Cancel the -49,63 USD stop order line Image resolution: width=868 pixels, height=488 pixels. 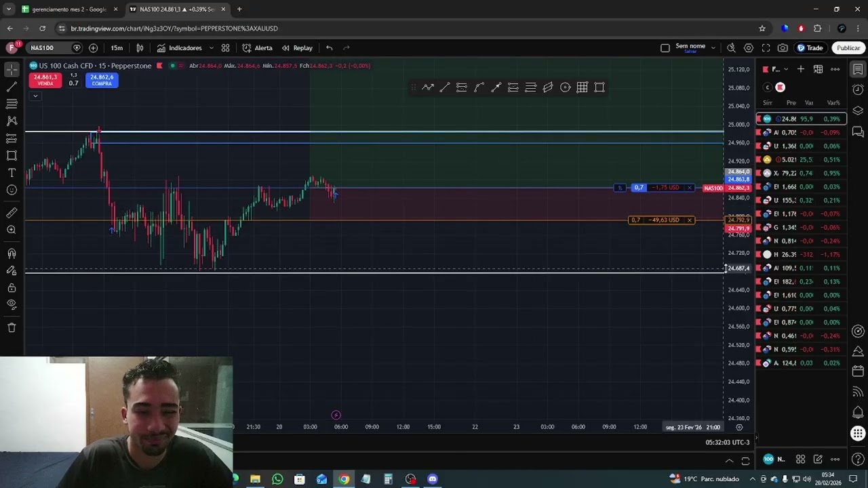[690, 220]
